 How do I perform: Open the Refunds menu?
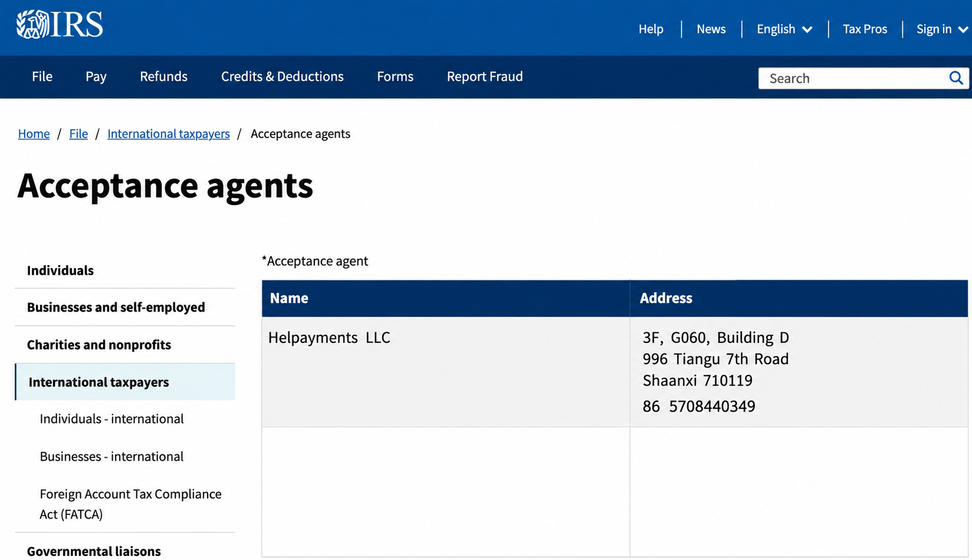click(x=164, y=76)
